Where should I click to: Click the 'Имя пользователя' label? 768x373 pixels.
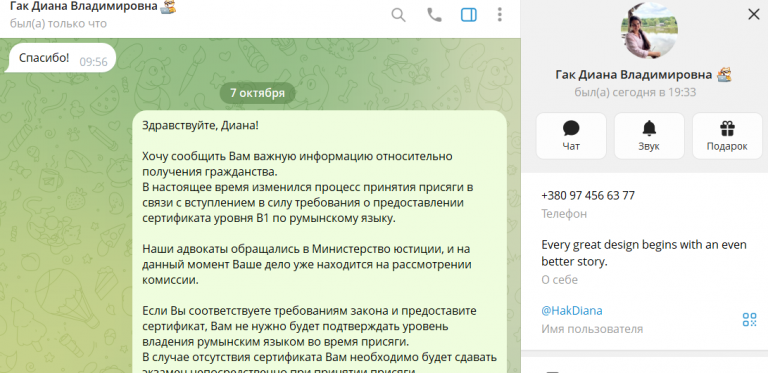[592, 329]
